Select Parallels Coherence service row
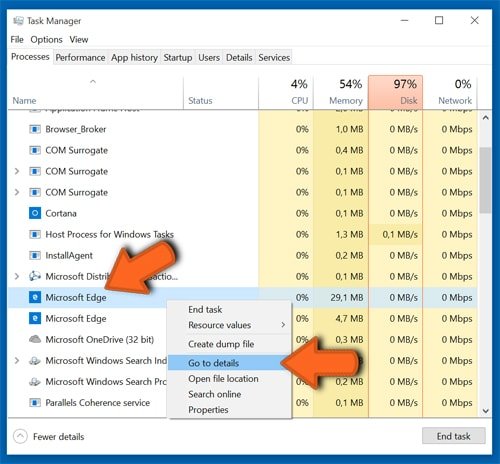The width and height of the screenshot is (500, 464). (x=243, y=403)
